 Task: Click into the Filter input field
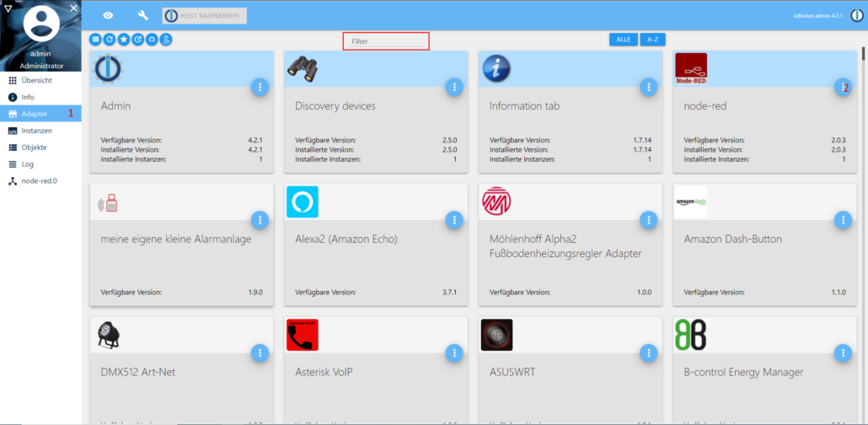tap(387, 41)
